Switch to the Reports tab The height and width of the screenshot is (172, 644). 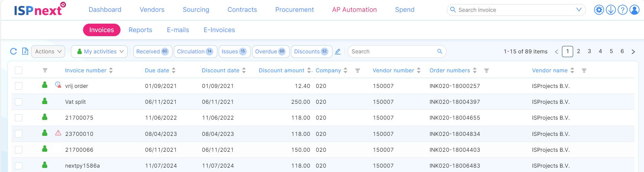tap(140, 30)
